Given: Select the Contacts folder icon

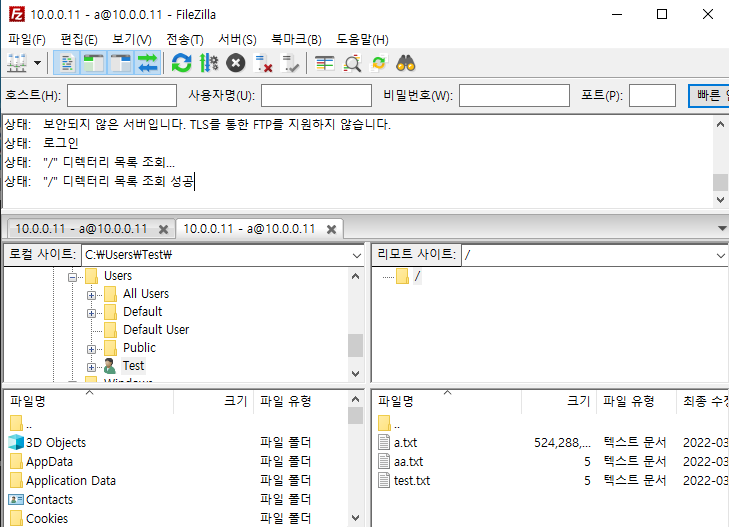Looking at the screenshot, I should click(16, 500).
